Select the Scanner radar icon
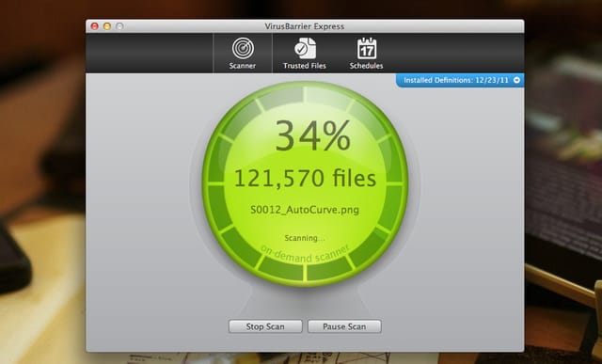 [243, 48]
